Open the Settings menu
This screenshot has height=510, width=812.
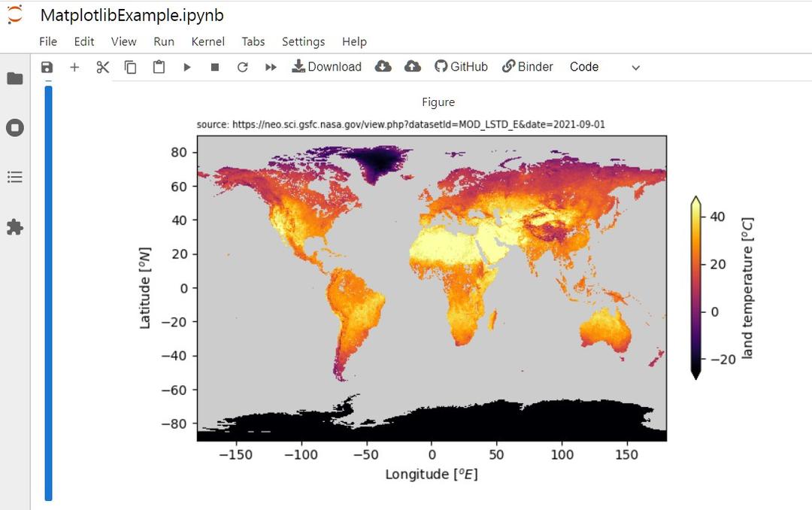pos(304,41)
